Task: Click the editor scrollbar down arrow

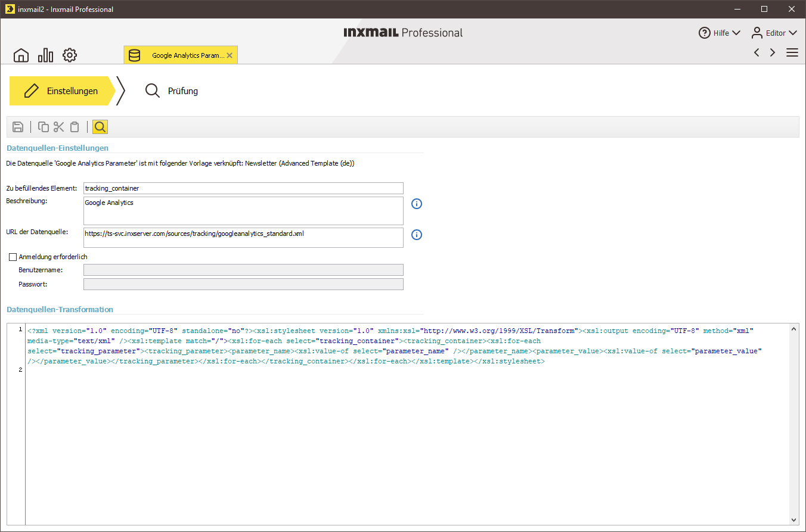Action: point(793,520)
